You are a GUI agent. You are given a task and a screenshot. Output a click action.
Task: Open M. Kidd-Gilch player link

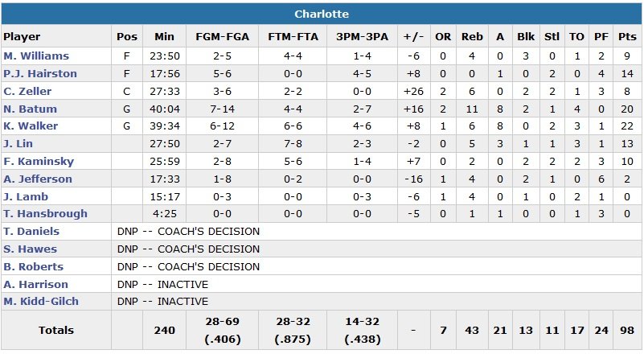[43, 302]
